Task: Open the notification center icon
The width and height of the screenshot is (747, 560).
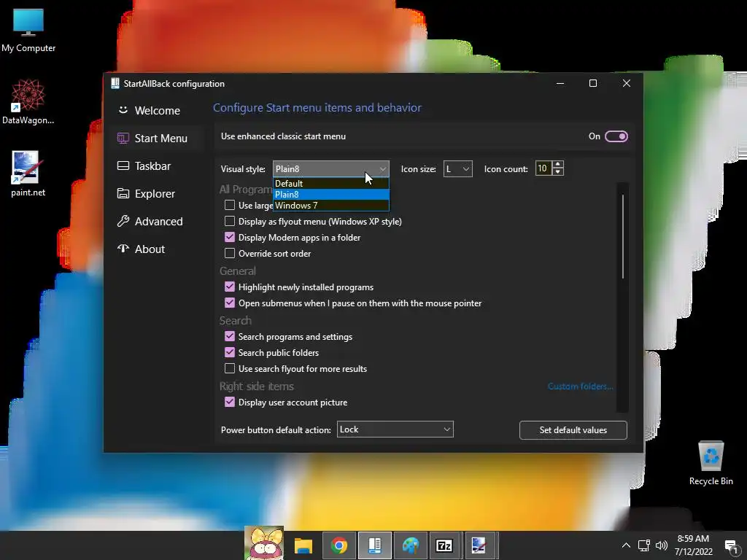Action: (731, 545)
